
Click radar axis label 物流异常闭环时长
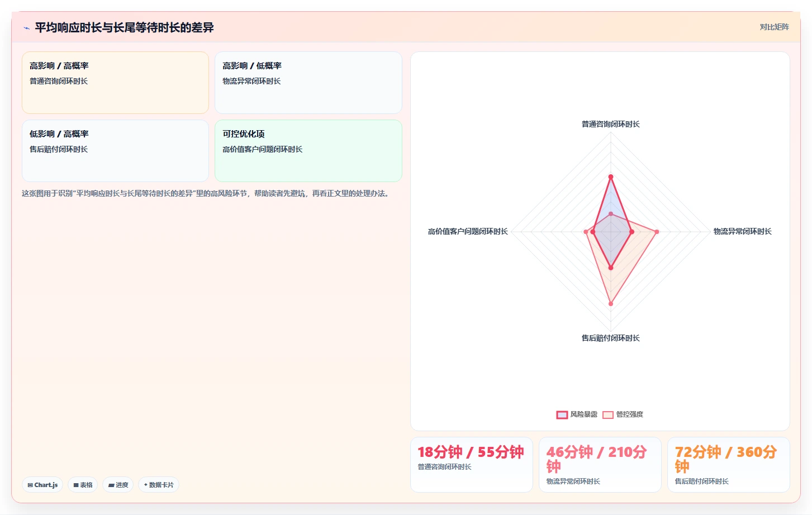[x=742, y=231]
